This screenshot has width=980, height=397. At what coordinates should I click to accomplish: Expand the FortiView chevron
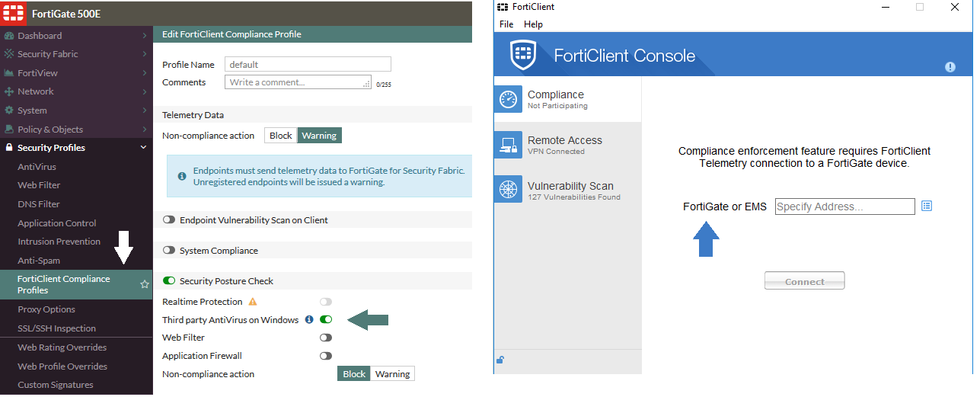click(145, 73)
